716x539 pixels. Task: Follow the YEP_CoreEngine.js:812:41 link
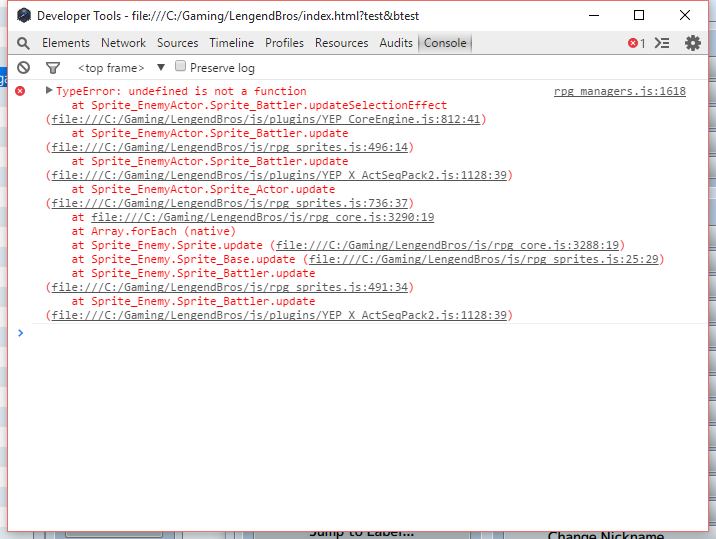click(x=265, y=119)
